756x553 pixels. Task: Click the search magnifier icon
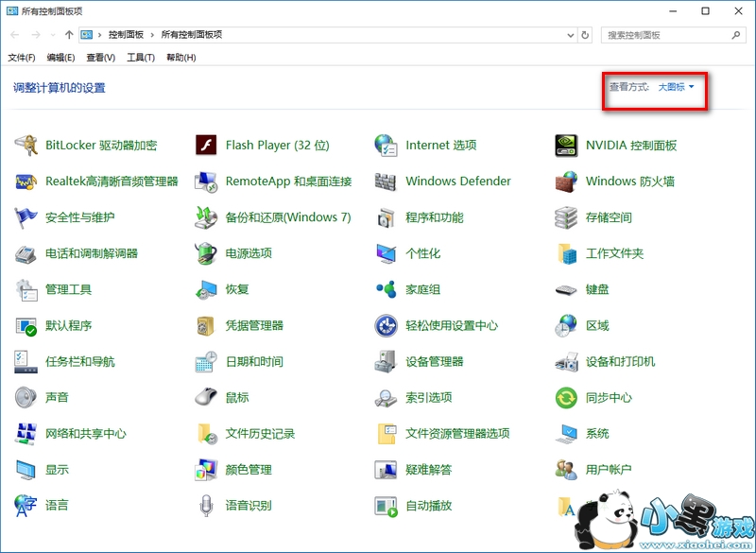pos(736,35)
